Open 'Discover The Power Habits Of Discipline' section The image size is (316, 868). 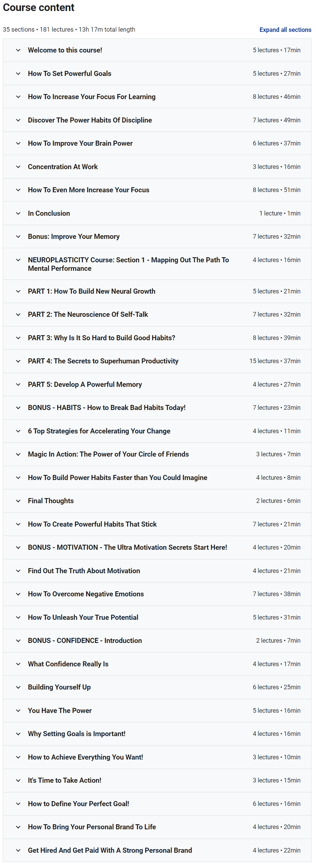point(90,120)
